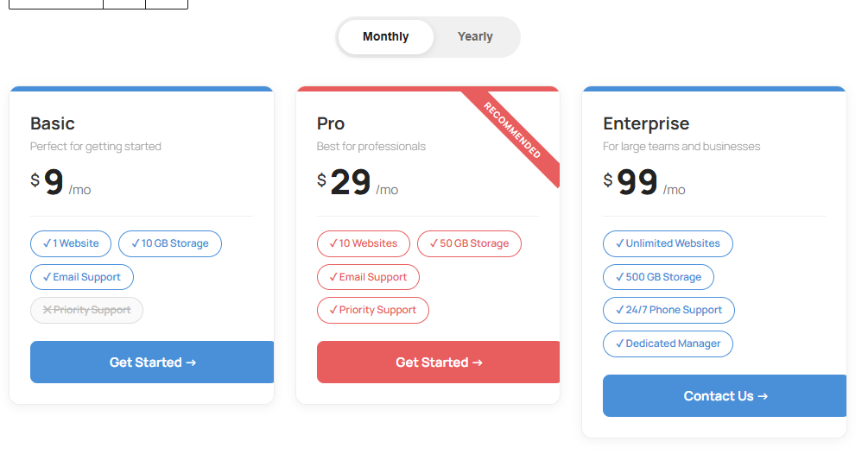This screenshot has width=868, height=454.
Task: Click the Pro plan $29 price
Action: click(x=351, y=183)
